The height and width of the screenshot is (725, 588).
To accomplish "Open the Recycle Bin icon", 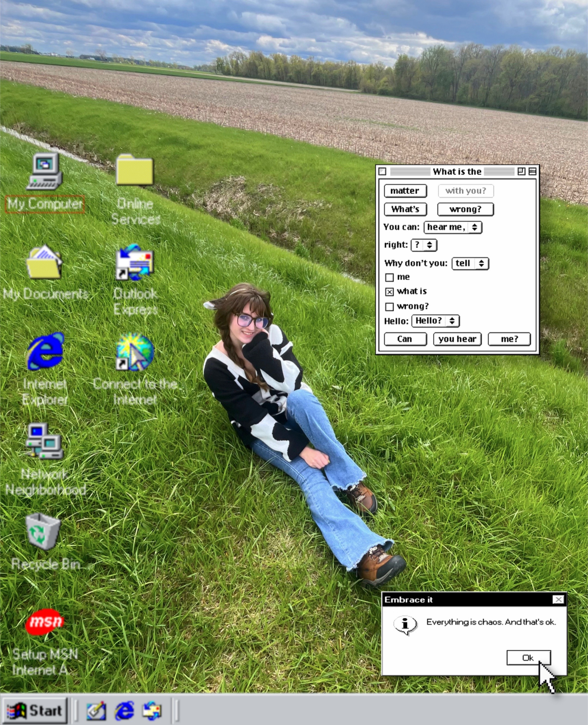I will pos(43,531).
